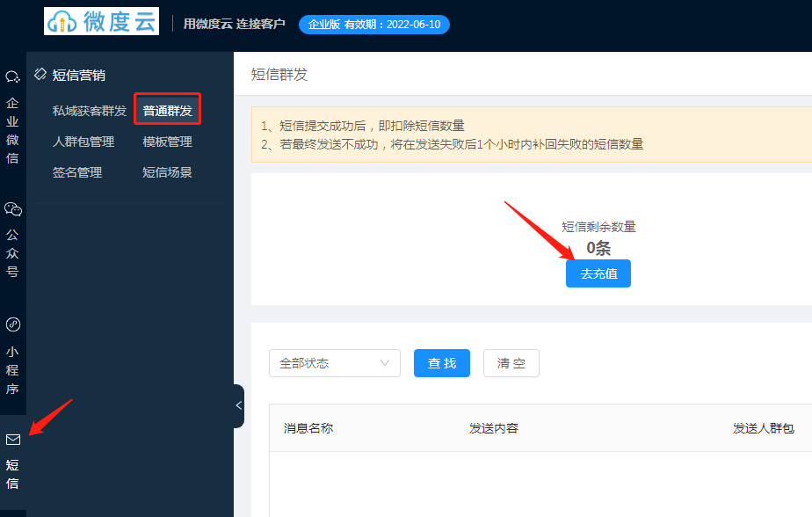Click the 短信营销 section heading
Screen dimensions: 812x517
tap(79, 75)
